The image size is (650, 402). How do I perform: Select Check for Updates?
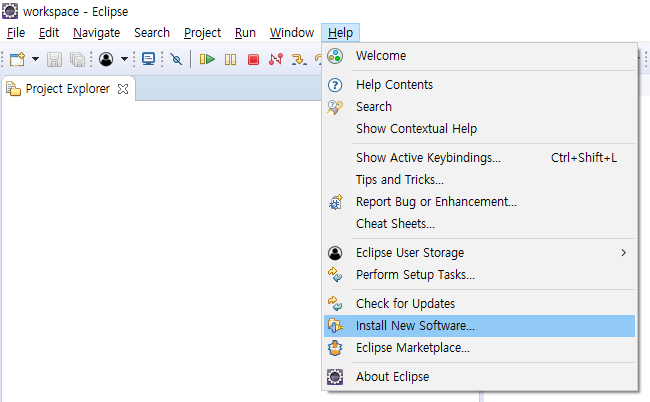[x=479, y=303]
